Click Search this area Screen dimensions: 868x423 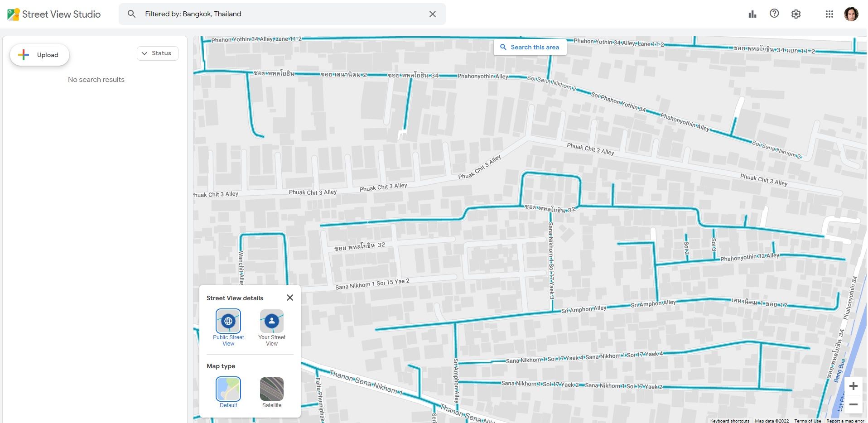coord(530,47)
